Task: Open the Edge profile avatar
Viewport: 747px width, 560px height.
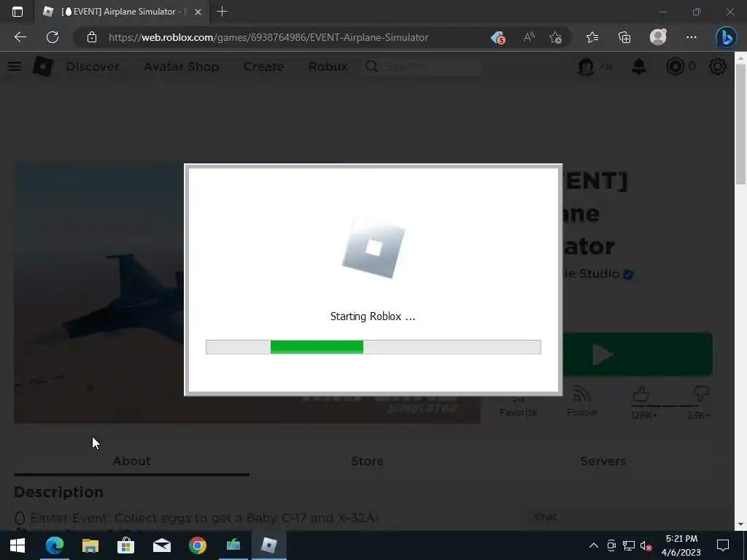Action: (658, 37)
